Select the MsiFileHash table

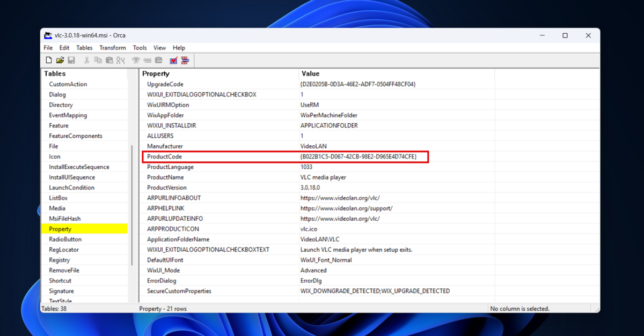coord(65,219)
